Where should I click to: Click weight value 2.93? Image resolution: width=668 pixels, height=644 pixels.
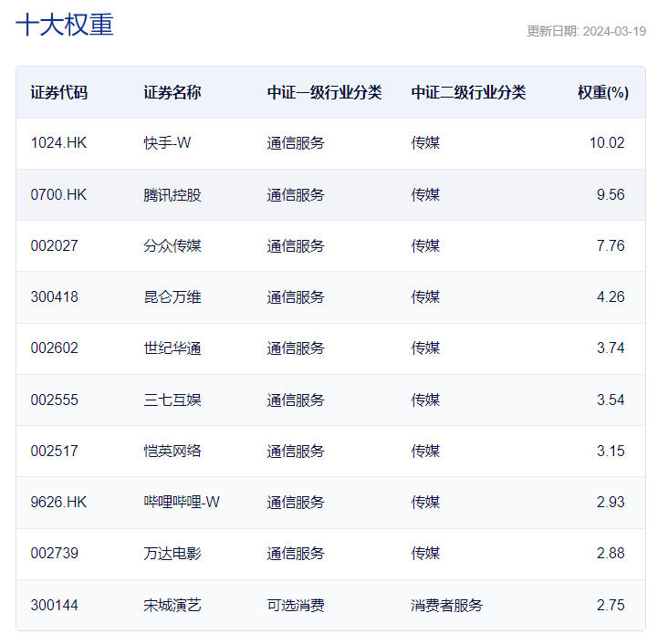tap(611, 503)
